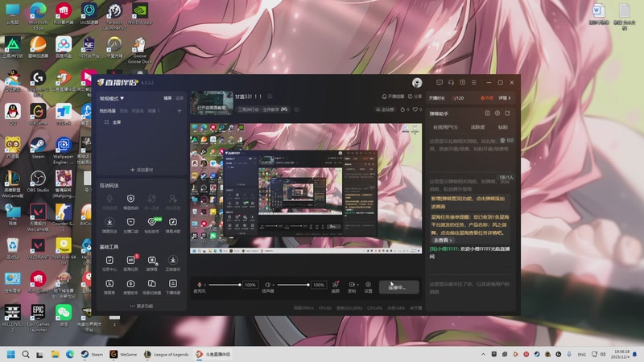Click the live preview canvas
Screen dimensions: 644x362
click(x=306, y=188)
